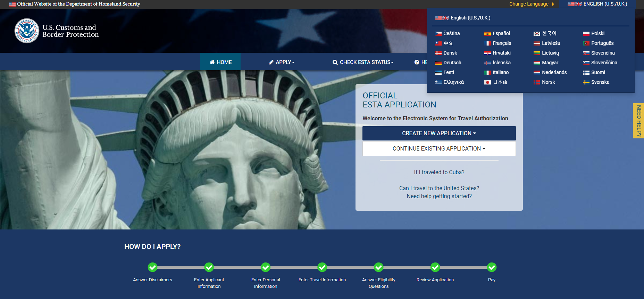Viewport: 644px width, 299px height.
Task: Click the Answer Eligibility Questions checkmark step
Action: coord(379,267)
